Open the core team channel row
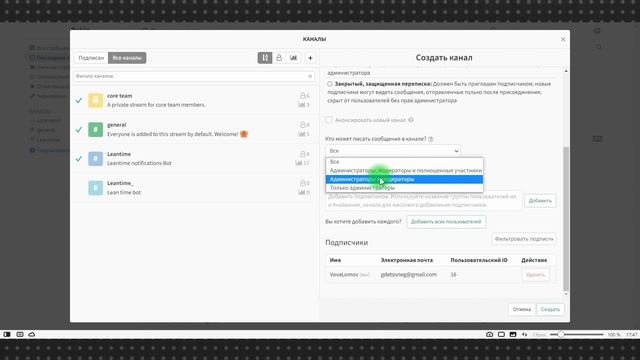The height and width of the screenshot is (360, 640). (194, 100)
